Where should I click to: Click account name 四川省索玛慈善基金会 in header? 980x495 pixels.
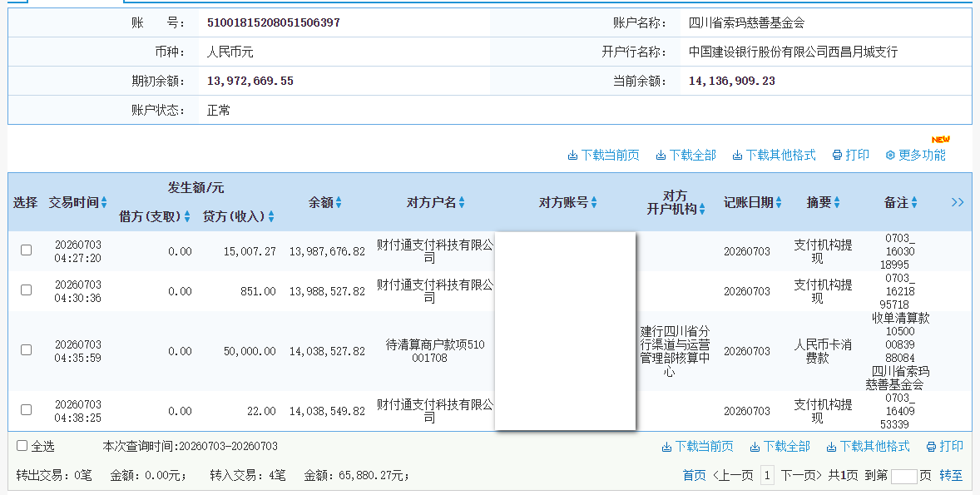click(747, 23)
